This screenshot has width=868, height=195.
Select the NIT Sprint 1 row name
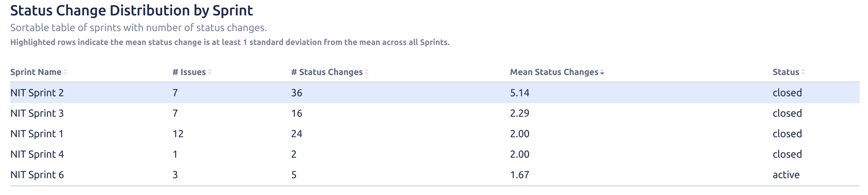point(37,134)
